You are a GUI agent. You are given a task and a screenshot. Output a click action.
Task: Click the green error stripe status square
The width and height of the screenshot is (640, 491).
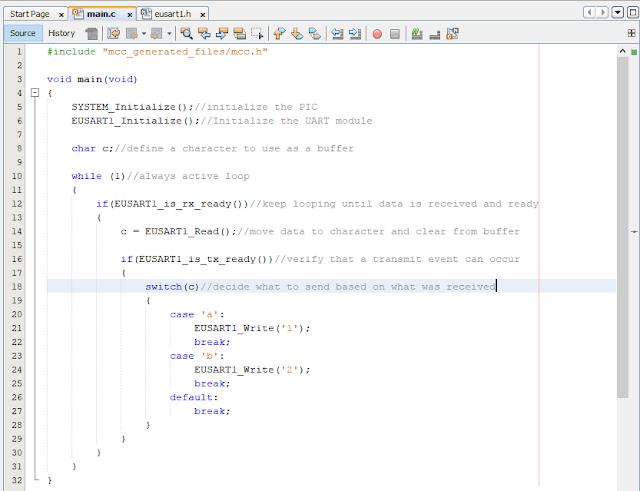[x=634, y=52]
